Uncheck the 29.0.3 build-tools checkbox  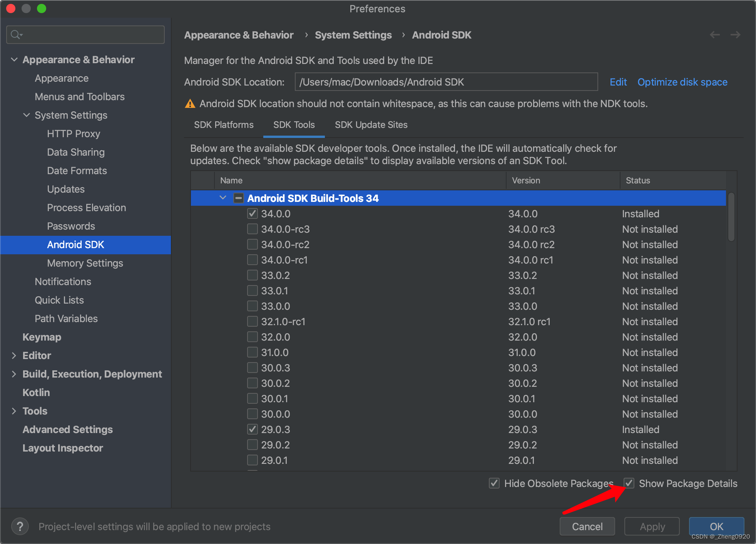tap(253, 429)
